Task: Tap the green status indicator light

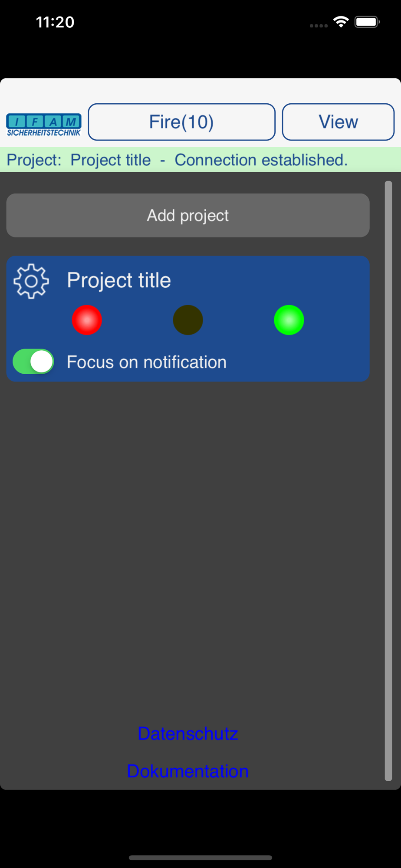Action: point(289,320)
